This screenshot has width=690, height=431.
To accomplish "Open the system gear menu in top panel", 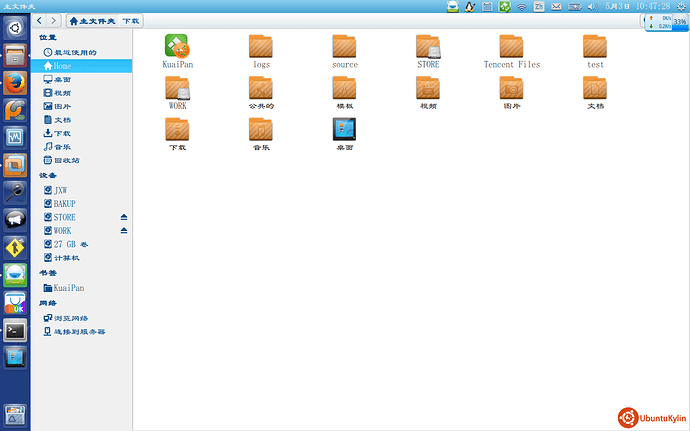I will [681, 7].
